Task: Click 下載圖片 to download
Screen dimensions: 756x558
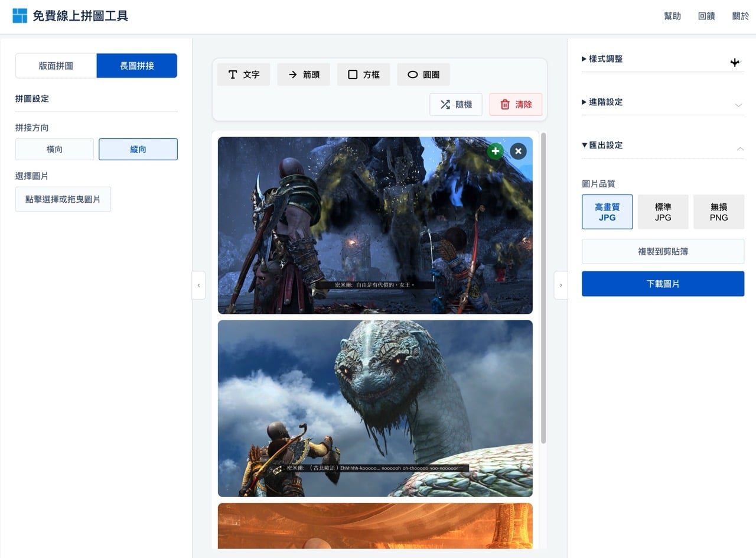Action: pos(663,284)
